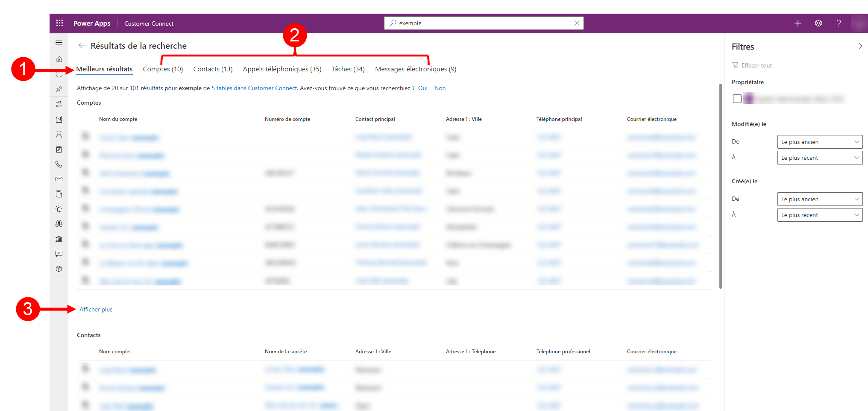Open the lightbulb icon in sidebar

(59, 209)
